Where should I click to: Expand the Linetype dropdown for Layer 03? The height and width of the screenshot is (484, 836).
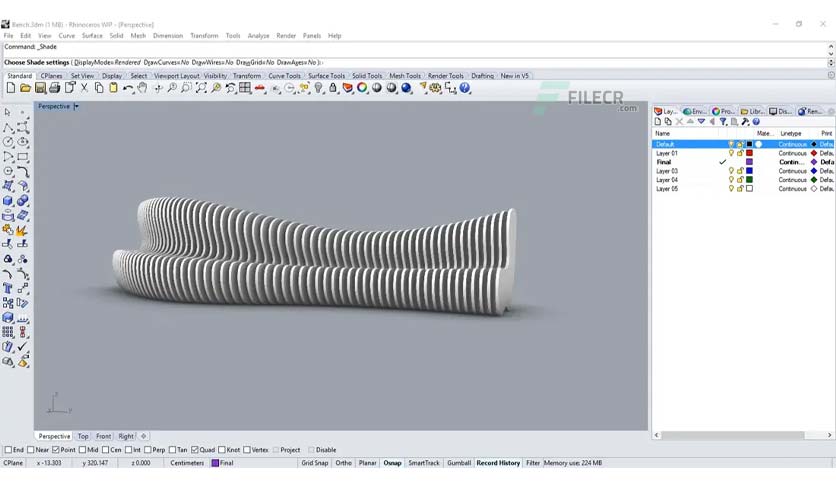[792, 171]
